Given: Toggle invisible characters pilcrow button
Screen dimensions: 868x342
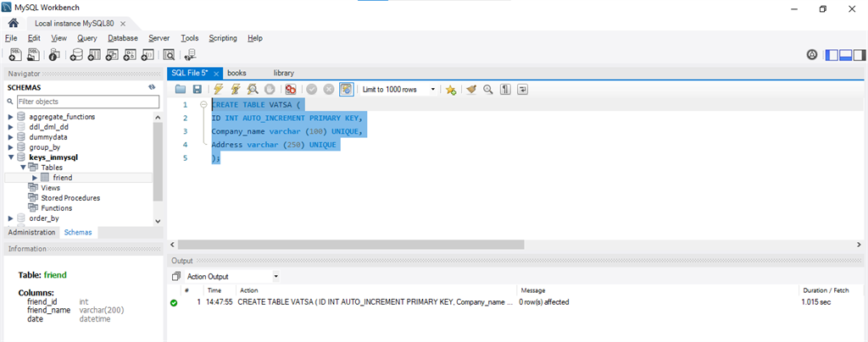Looking at the screenshot, I should click(505, 89).
